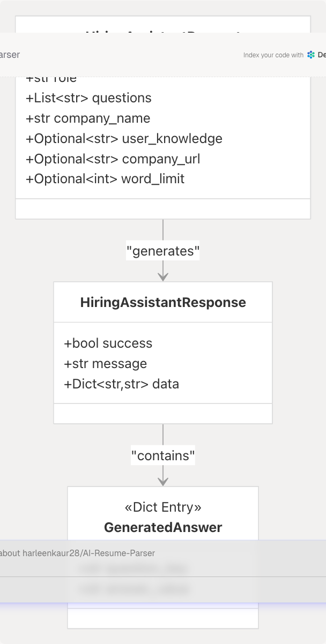Select the HiringAssistantResponse class title
This screenshot has height=644, width=326.
163,302
